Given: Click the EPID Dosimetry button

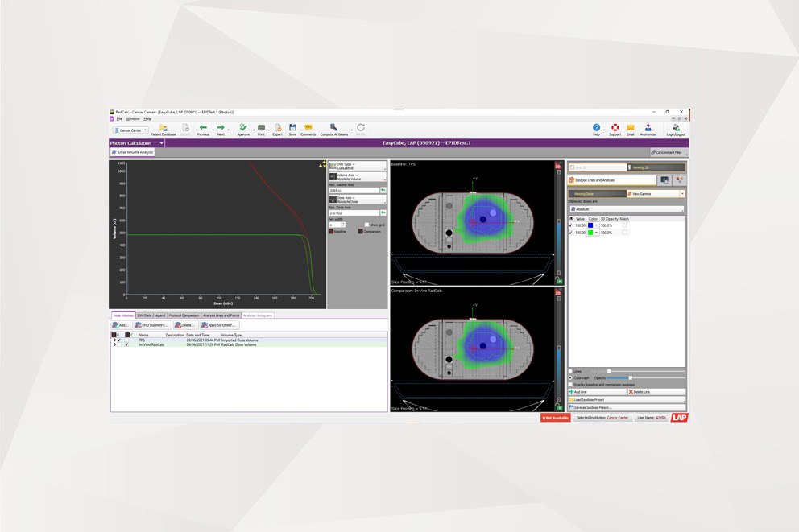Looking at the screenshot, I should click(151, 325).
